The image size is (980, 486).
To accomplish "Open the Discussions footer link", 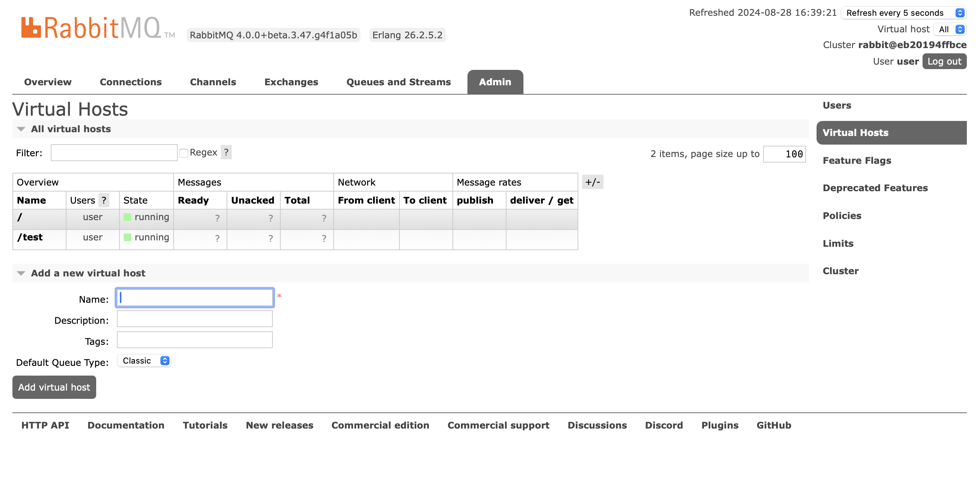I will tap(597, 425).
